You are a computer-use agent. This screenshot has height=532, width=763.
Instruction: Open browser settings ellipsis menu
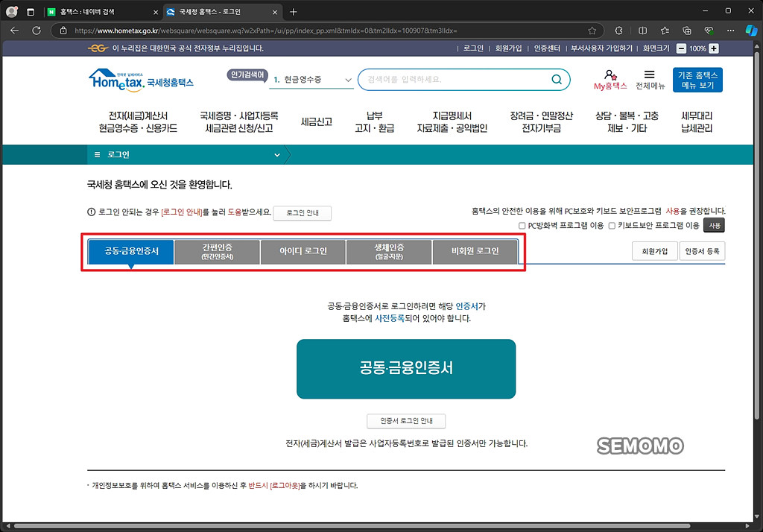click(x=730, y=31)
